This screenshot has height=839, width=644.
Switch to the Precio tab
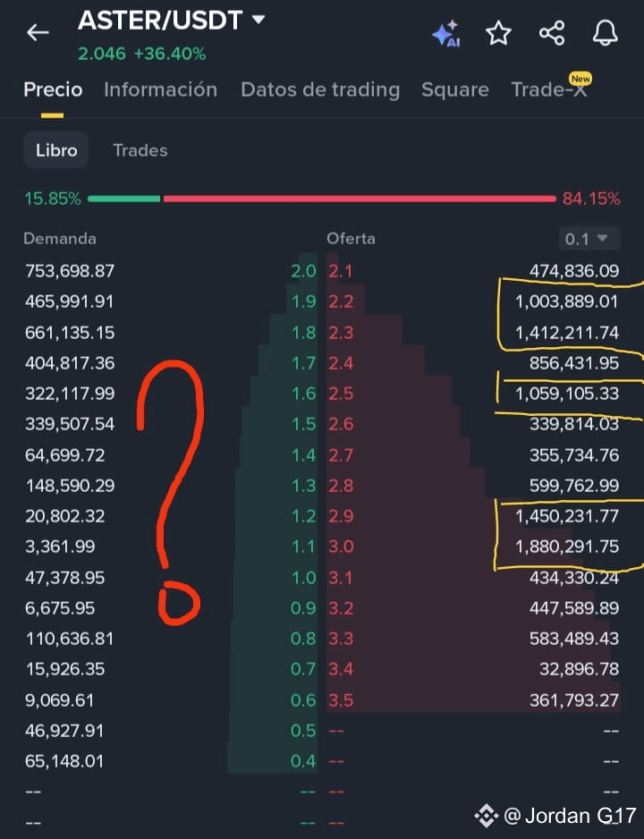[53, 89]
